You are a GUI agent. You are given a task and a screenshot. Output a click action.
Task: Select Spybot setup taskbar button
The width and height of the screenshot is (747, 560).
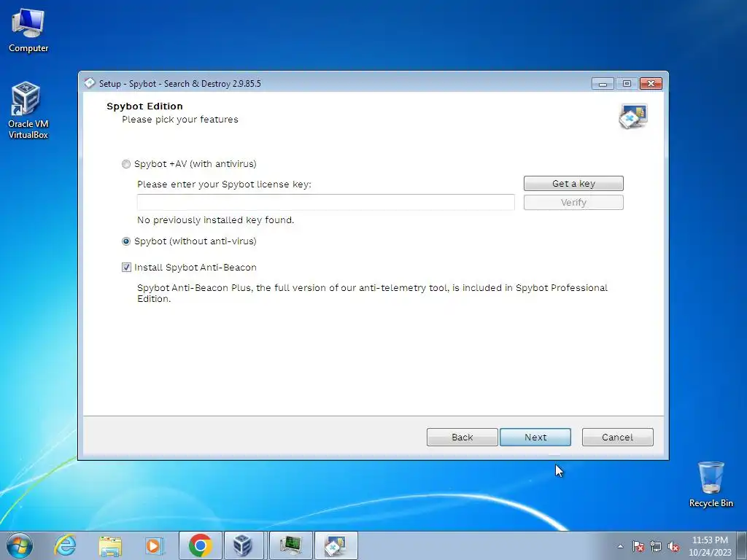[336, 545]
